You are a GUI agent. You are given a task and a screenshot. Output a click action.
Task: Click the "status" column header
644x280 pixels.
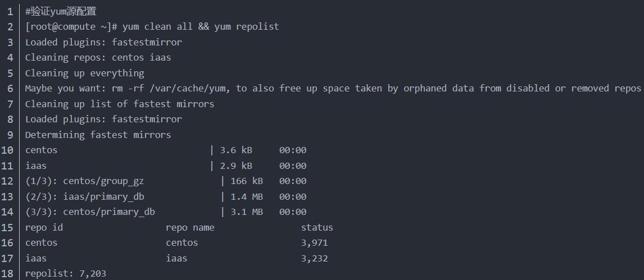point(317,227)
